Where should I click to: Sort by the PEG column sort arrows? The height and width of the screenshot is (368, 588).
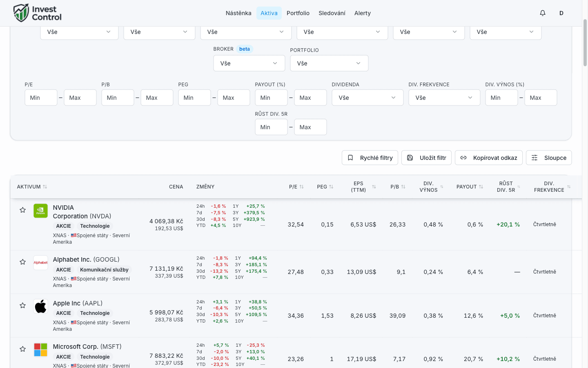pos(331,187)
